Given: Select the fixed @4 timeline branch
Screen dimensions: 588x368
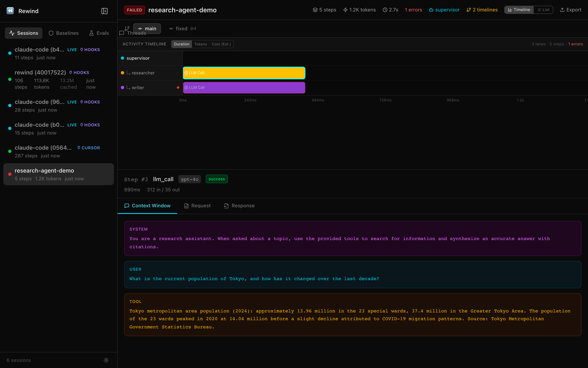Looking at the screenshot, I should point(183,28).
